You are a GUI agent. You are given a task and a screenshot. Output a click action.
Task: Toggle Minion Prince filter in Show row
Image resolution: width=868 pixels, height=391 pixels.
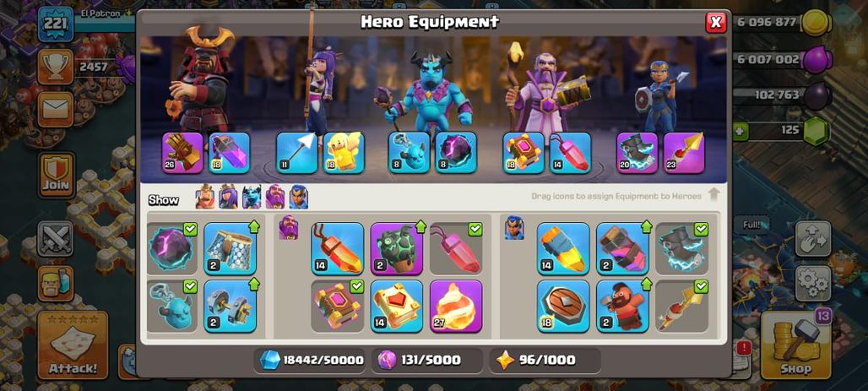point(252,197)
